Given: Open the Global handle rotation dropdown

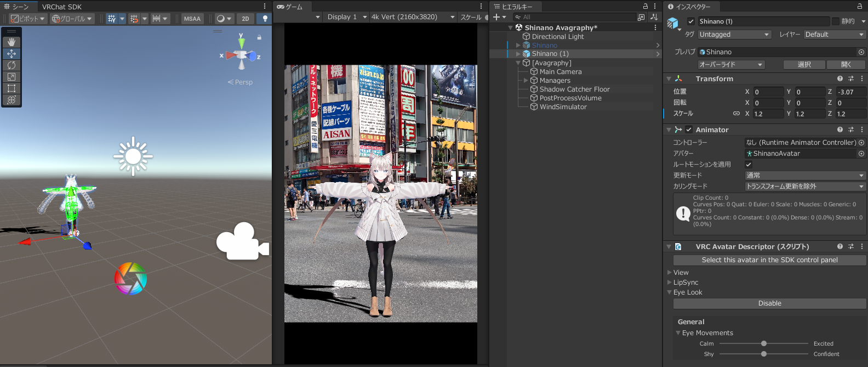Looking at the screenshot, I should click(x=72, y=19).
